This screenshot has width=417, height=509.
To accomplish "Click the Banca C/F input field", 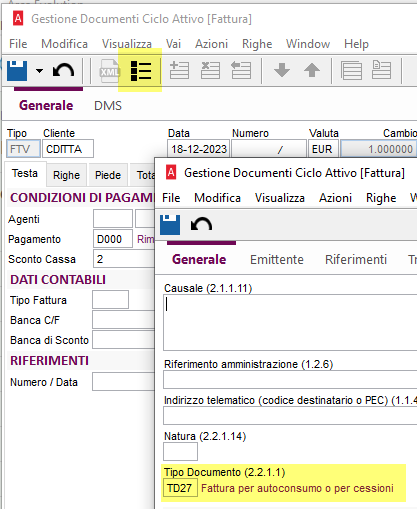I will (124, 320).
